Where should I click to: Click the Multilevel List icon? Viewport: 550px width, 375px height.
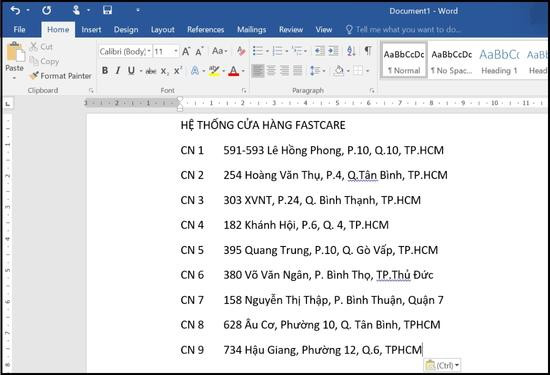(x=297, y=51)
